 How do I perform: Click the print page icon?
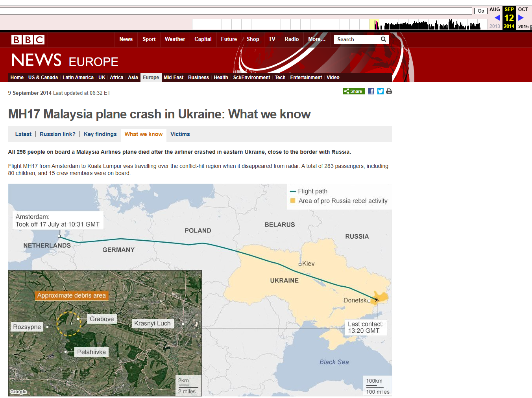pyautogui.click(x=389, y=91)
